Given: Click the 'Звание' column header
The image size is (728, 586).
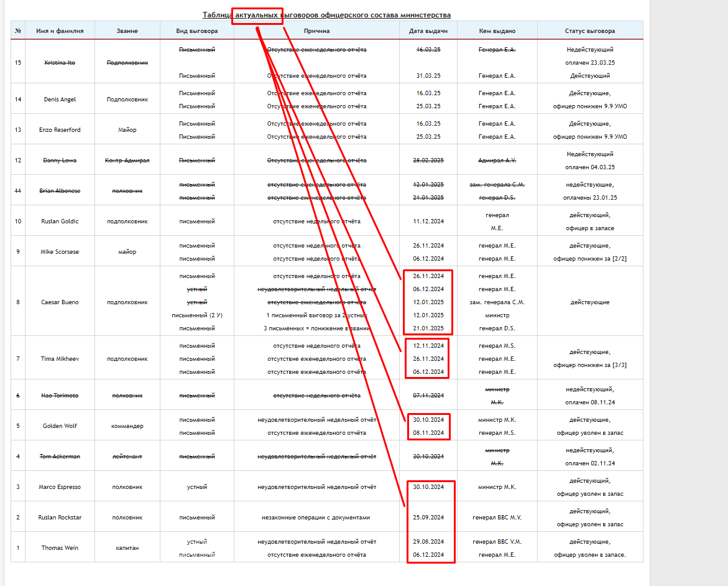Looking at the screenshot, I should 127,30.
